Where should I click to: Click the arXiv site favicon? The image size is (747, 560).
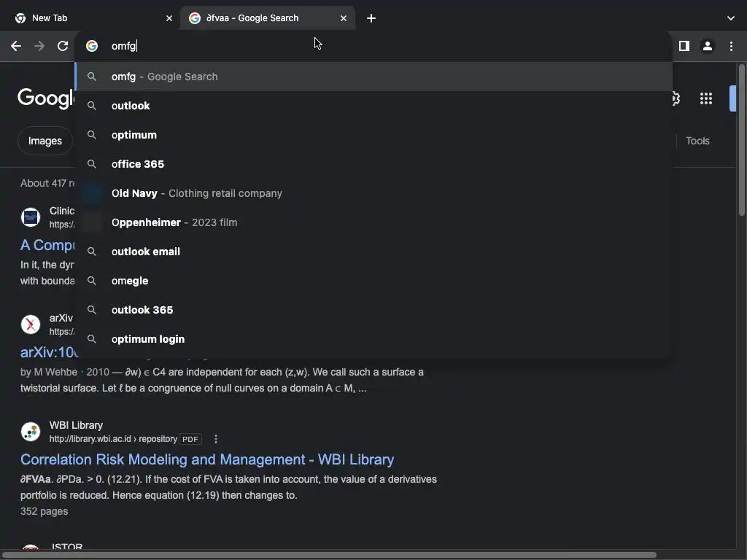click(x=31, y=324)
